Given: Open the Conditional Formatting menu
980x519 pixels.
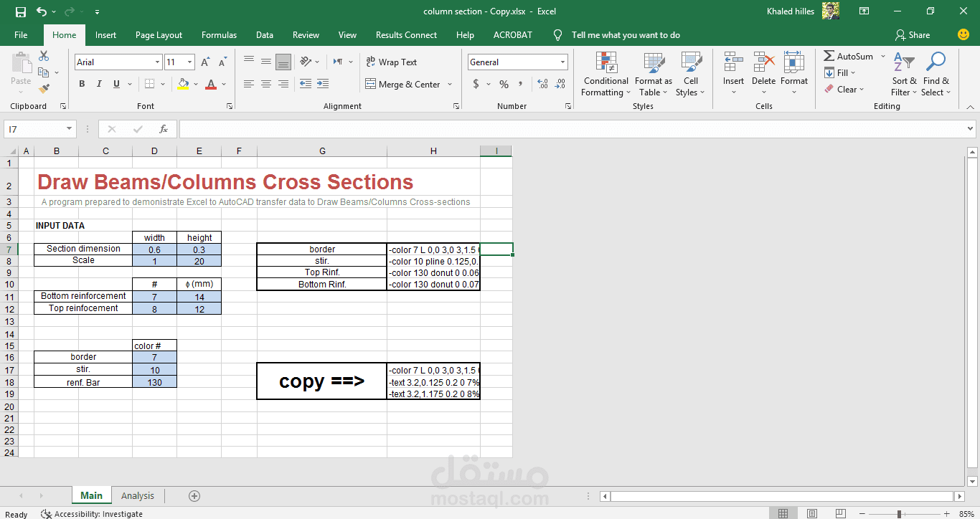Looking at the screenshot, I should (606, 75).
